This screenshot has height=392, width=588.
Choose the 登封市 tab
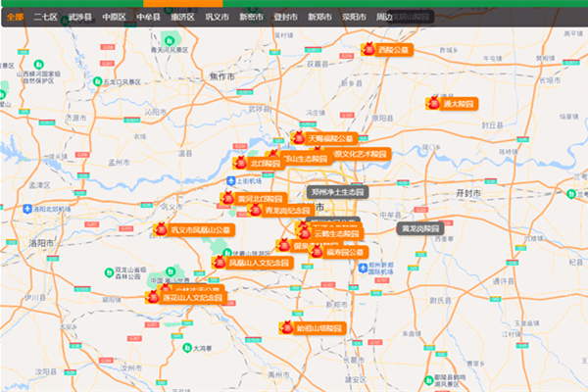click(285, 17)
